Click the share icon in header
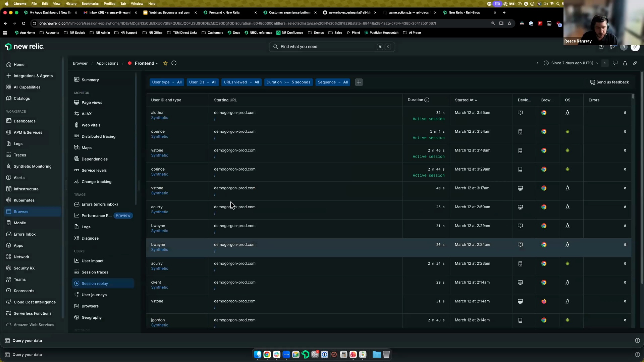The width and height of the screenshot is (644, 362). click(x=625, y=63)
